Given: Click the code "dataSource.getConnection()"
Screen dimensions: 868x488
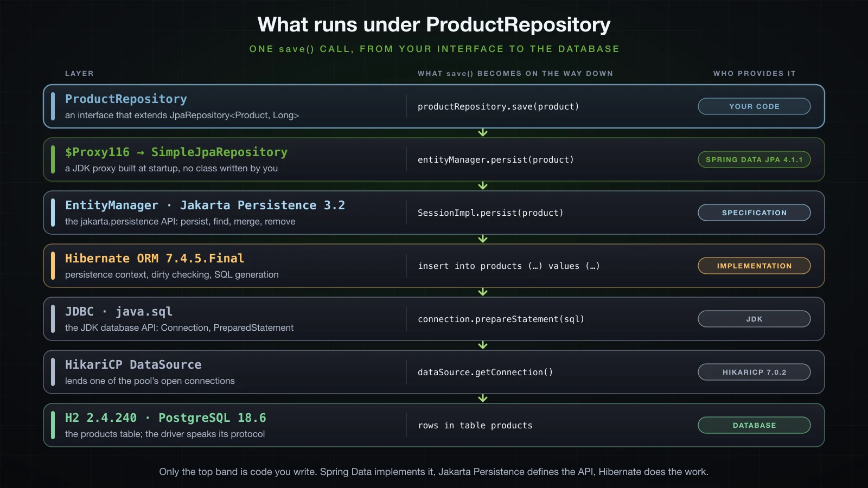Looking at the screenshot, I should click(x=485, y=372).
